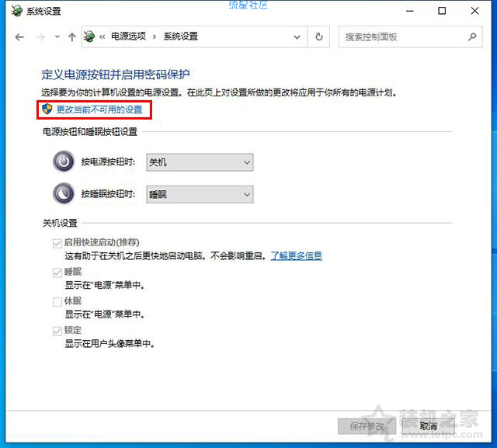
Task: Click text 显示在用户头像菜单中
Action: pos(109,343)
